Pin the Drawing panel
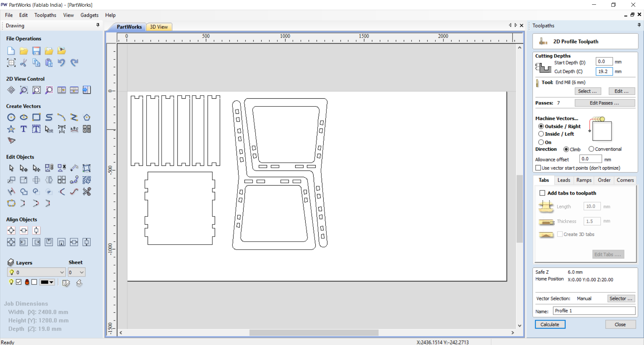Viewport: 644px width, 345px height. coord(98,25)
